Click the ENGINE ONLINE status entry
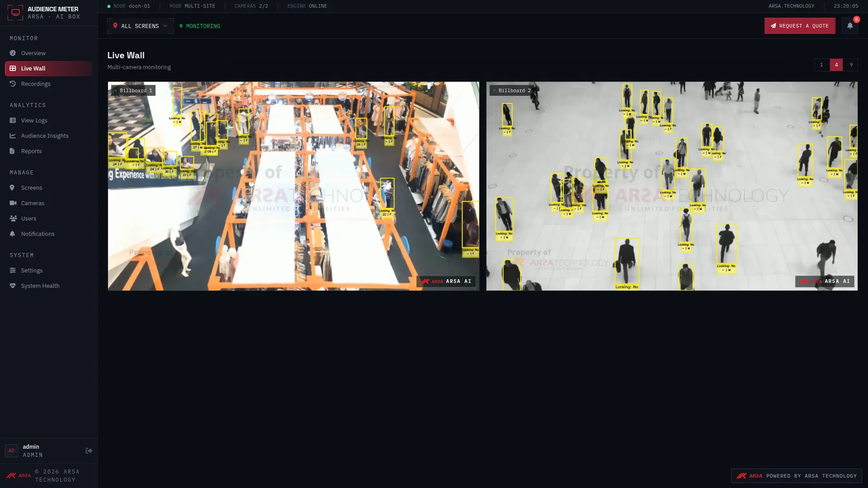 pyautogui.click(x=307, y=6)
